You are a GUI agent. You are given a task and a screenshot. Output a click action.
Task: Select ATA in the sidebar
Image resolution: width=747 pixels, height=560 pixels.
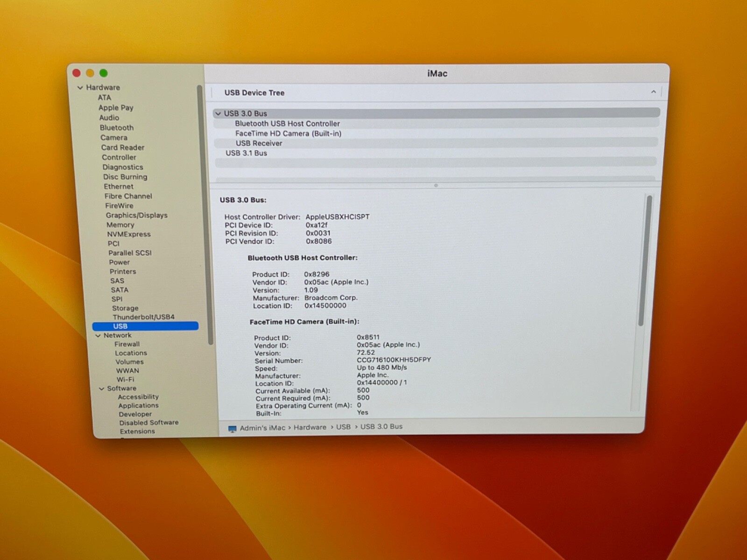(x=105, y=98)
